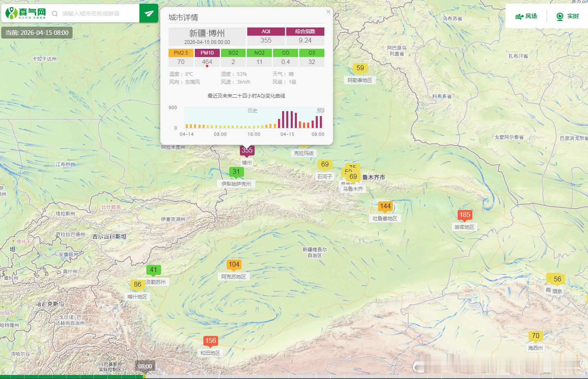Click the 新疆维吾尔自治区 map label
The width and height of the screenshot is (588, 379).
315,252
